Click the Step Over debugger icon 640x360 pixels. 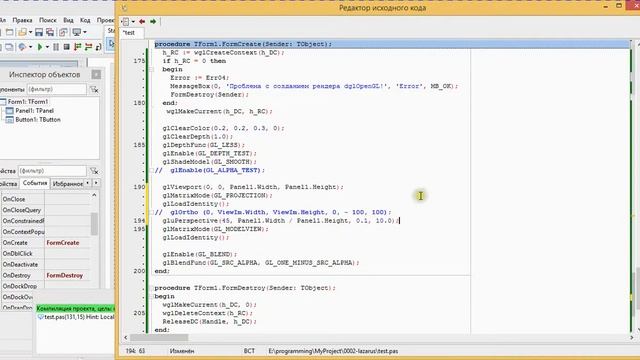click(88, 47)
